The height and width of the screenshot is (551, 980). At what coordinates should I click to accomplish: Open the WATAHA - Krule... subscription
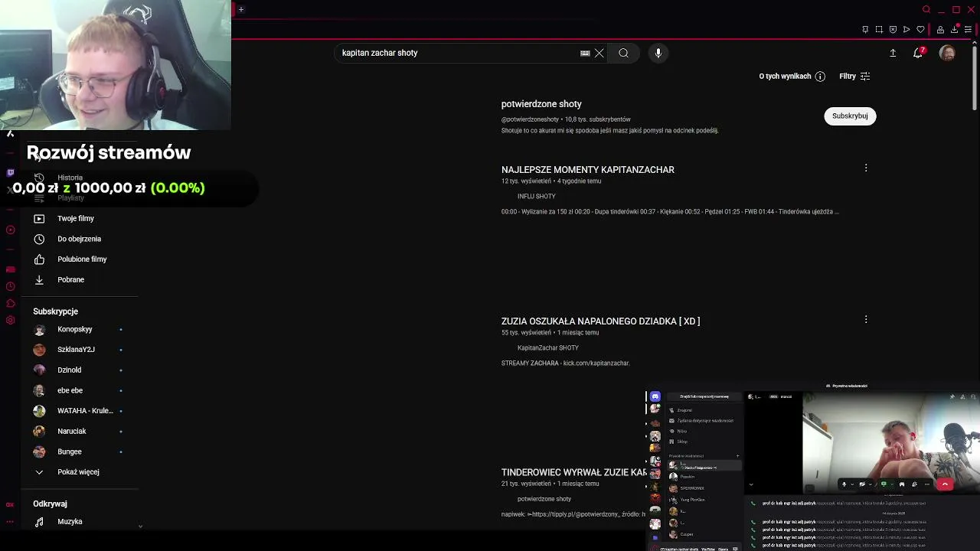coord(85,411)
